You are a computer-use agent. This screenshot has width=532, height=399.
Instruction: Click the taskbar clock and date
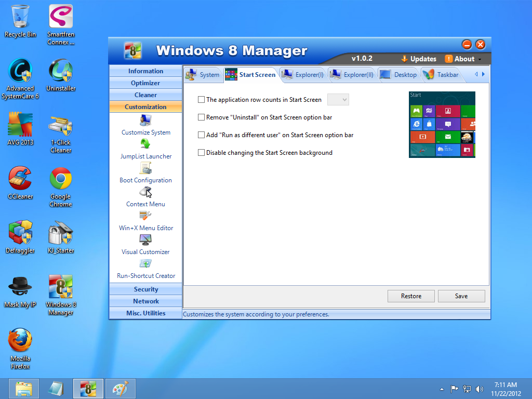[x=506, y=389]
